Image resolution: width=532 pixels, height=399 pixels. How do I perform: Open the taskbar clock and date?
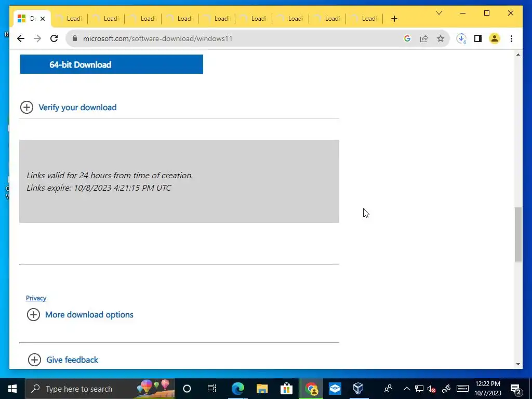pos(488,389)
